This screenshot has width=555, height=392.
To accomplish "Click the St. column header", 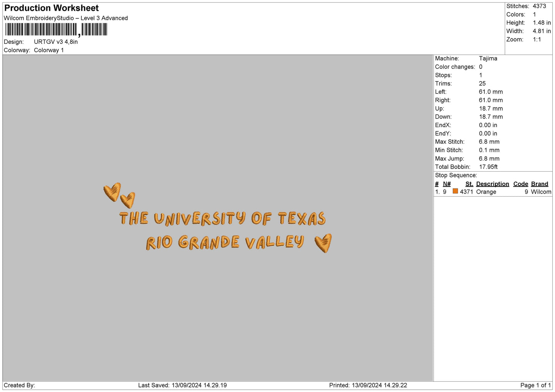I will pos(469,184).
